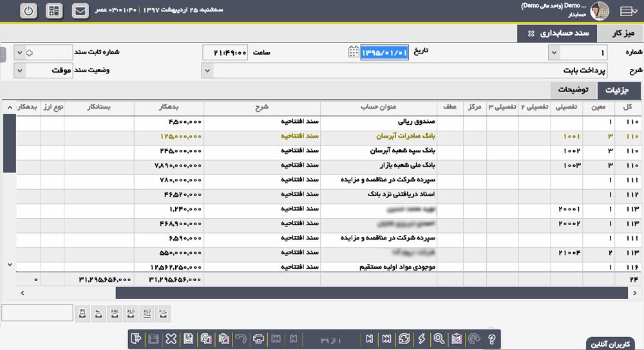Click the magnifier search icon in bottom toolbar
The width and height of the screenshot is (644, 350).
(x=439, y=339)
